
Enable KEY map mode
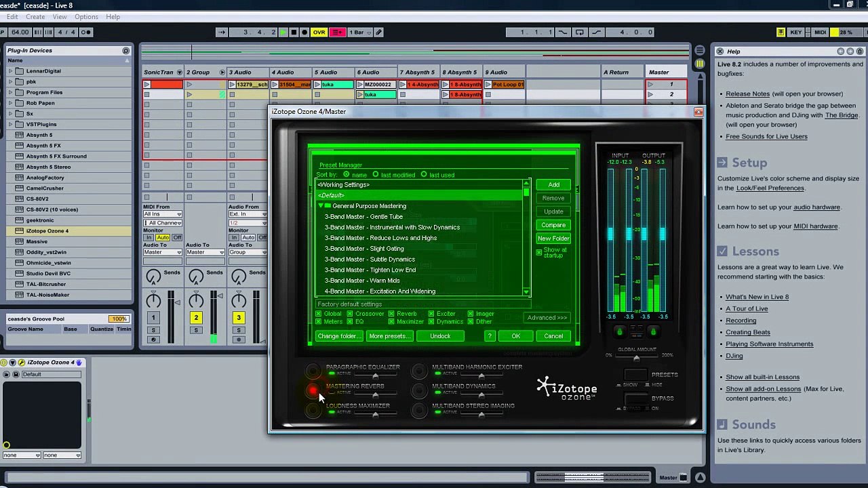pyautogui.click(x=795, y=32)
